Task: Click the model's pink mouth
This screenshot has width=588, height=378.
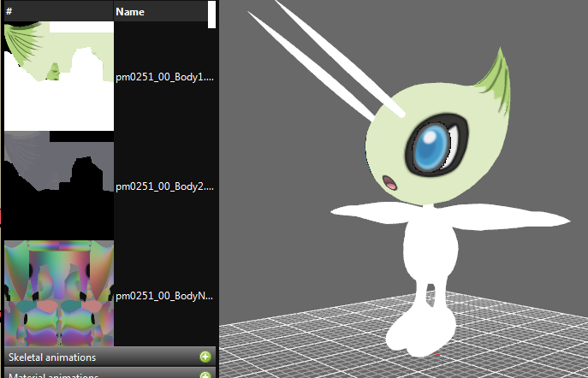Action: point(389,182)
